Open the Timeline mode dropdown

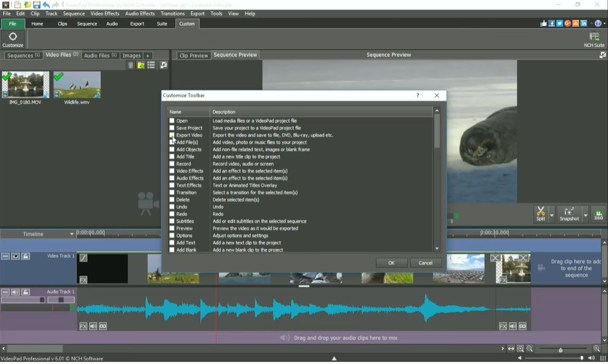point(71,234)
